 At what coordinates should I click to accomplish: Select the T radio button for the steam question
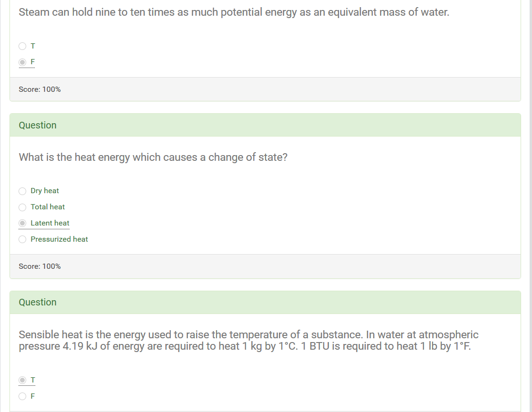pos(22,46)
